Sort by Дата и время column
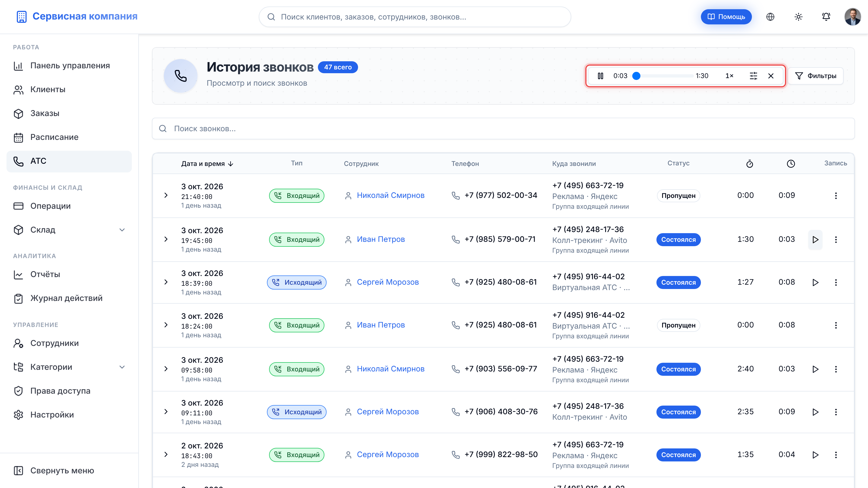 (207, 164)
